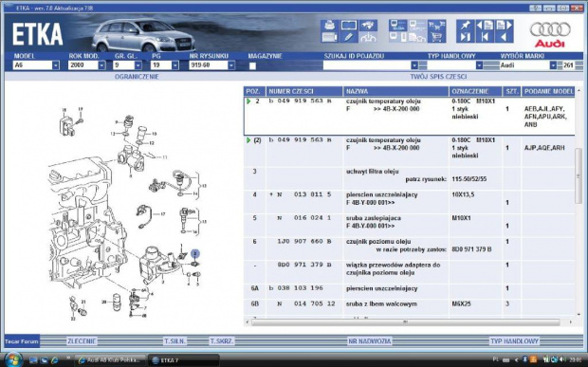Toggle the MAGAZYNIE checkbox
588x367 pixels.
253,65
